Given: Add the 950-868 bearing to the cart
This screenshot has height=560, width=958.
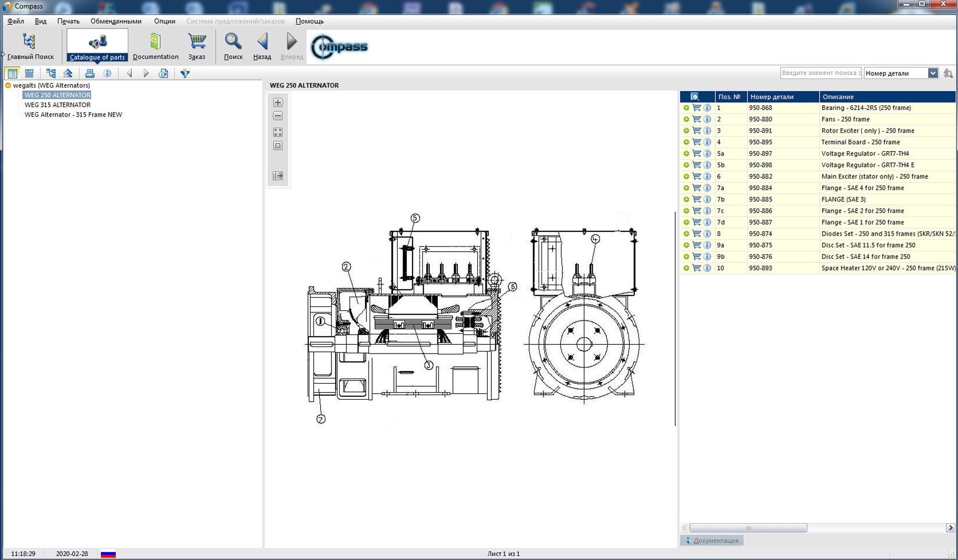Looking at the screenshot, I should 697,108.
